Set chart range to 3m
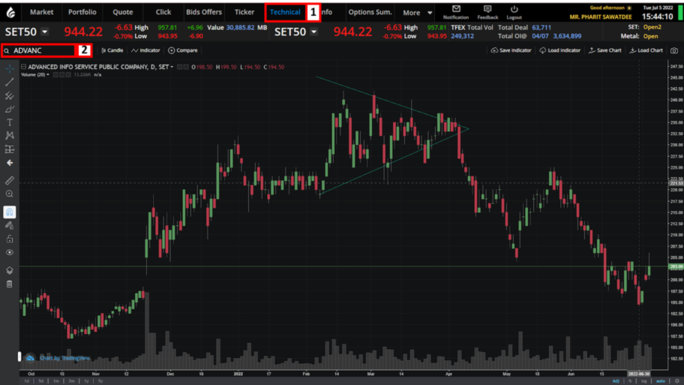This screenshot has height=385, width=684. pos(71,381)
